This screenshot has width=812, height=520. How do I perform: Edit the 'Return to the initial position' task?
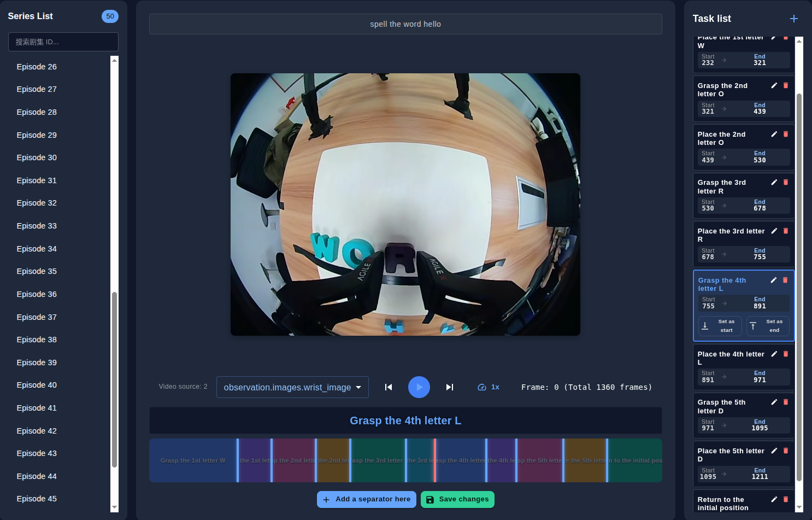[774, 499]
